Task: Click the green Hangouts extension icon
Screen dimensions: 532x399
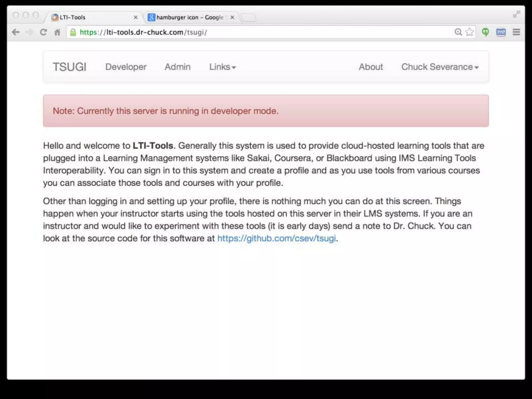Action: point(485,32)
